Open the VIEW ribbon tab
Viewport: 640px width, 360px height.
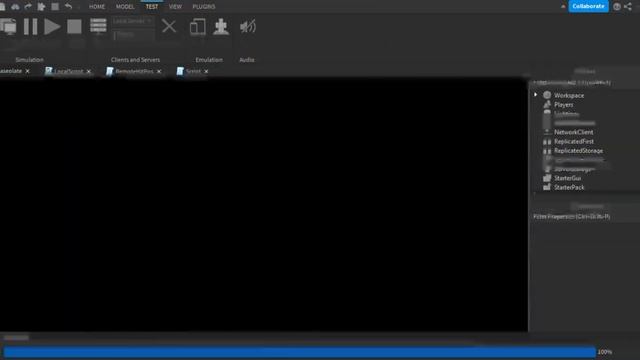coord(176,7)
